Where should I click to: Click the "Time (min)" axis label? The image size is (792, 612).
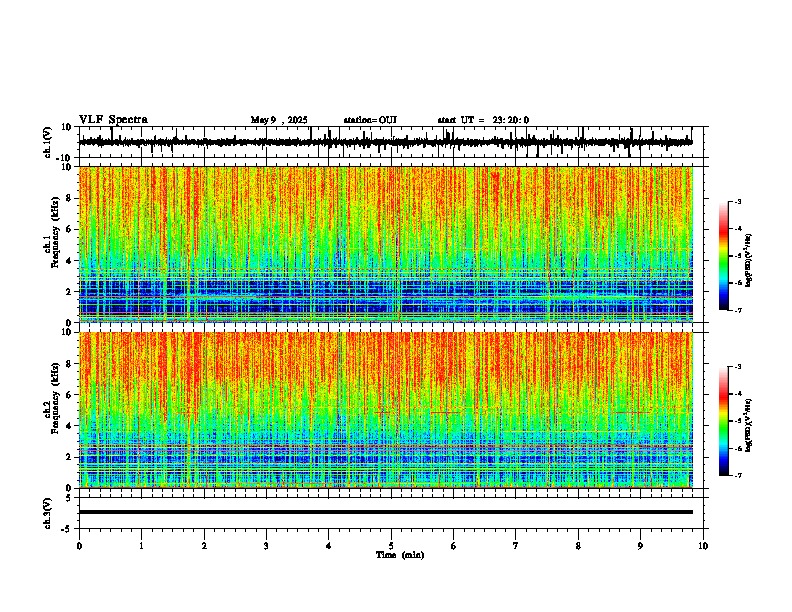[400, 555]
